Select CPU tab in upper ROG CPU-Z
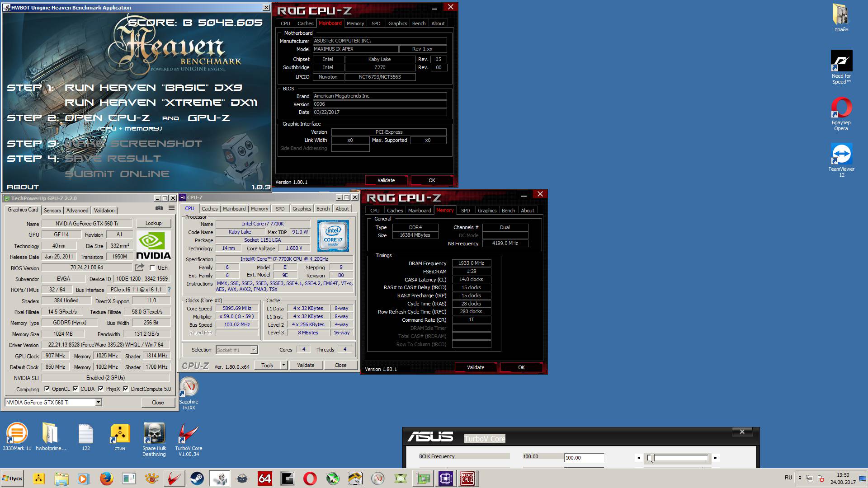The image size is (868, 488). (285, 23)
